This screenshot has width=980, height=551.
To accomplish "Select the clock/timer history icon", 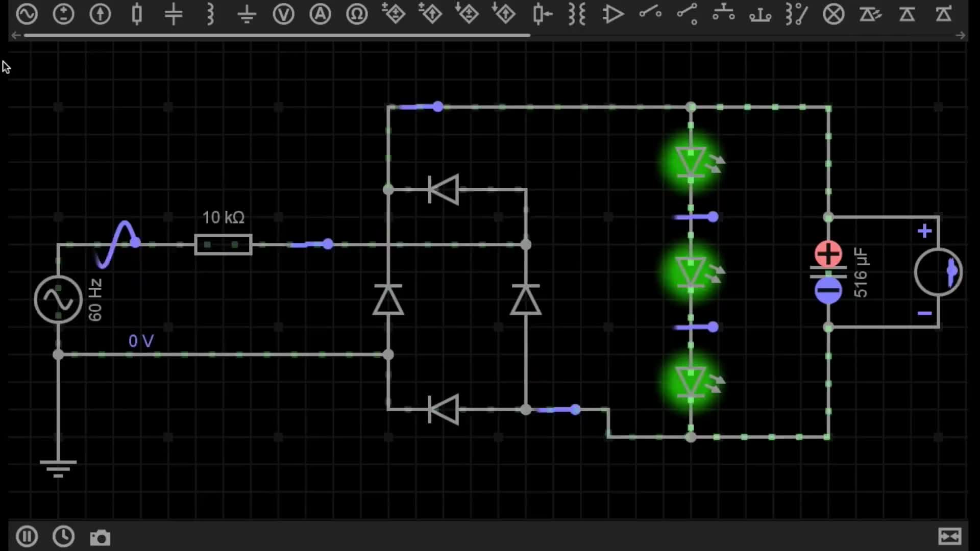I will pos(63,536).
